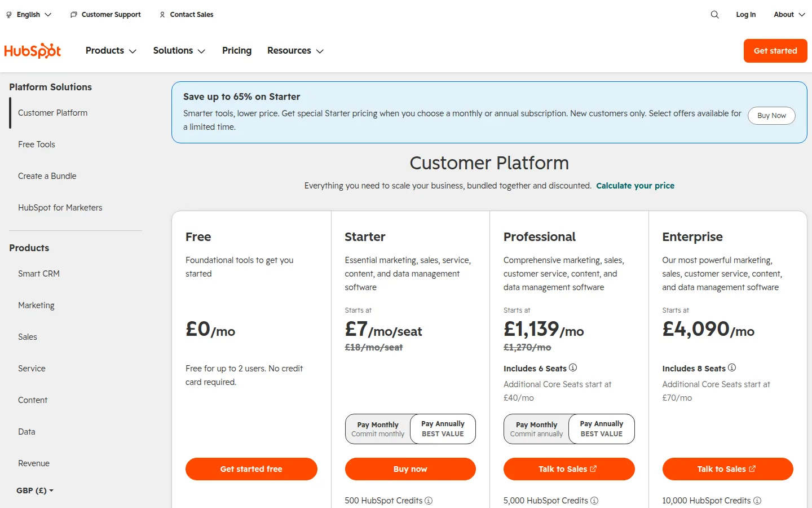This screenshot has height=508, width=812.
Task: Open the GBP (£) currency dropdown
Action: (35, 491)
